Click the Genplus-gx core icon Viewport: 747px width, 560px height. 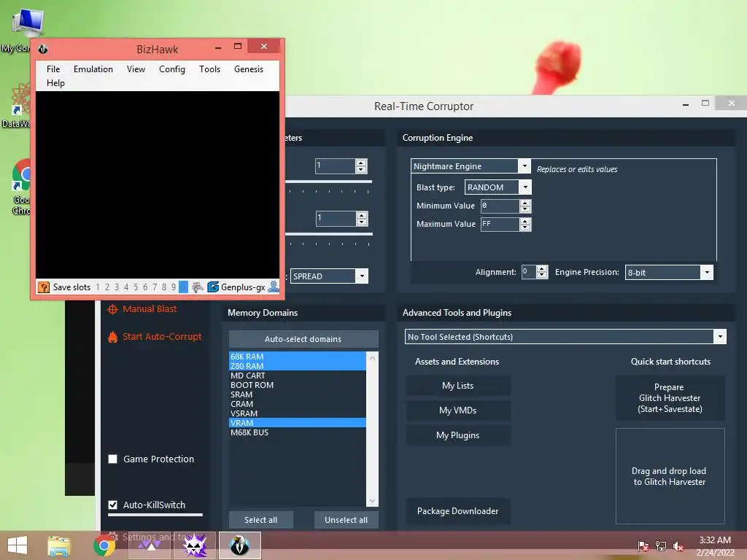(x=213, y=287)
